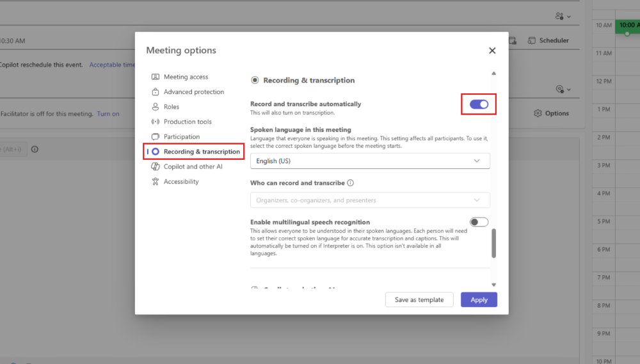Turn off Record and transcribe automatically
The image size is (640, 364).
479,104
